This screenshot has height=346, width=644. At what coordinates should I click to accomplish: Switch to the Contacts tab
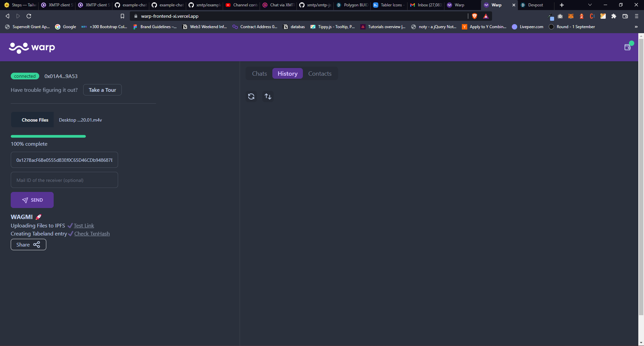[x=320, y=73]
